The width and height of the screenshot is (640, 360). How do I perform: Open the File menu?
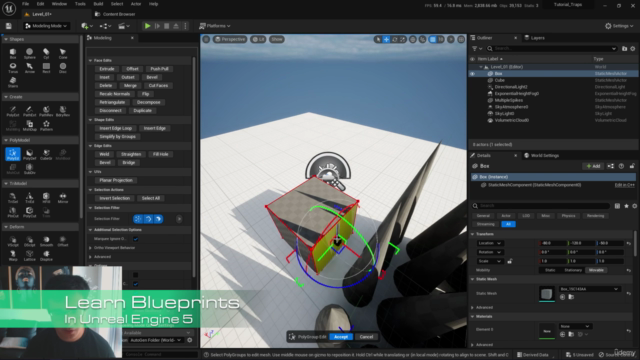(25, 4)
